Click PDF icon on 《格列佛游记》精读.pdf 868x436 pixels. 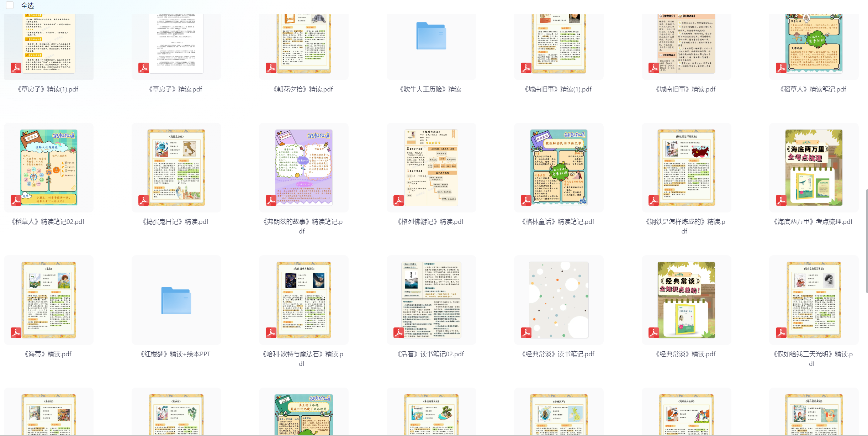point(399,200)
